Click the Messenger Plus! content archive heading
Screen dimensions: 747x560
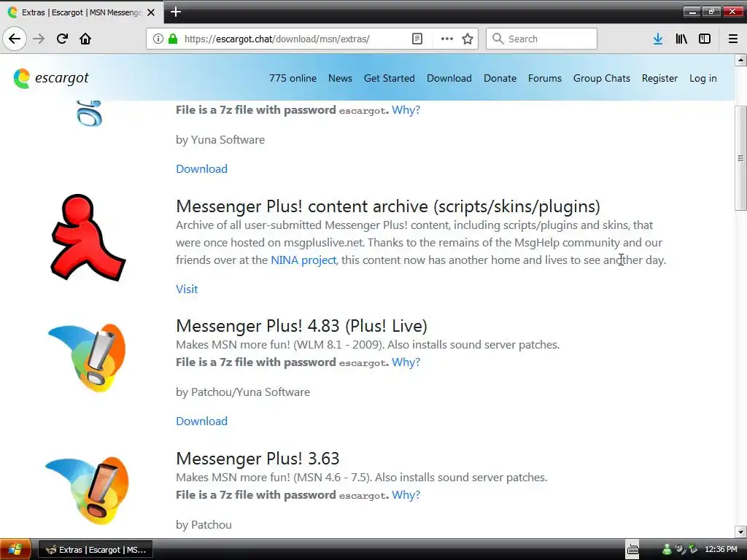coord(388,206)
